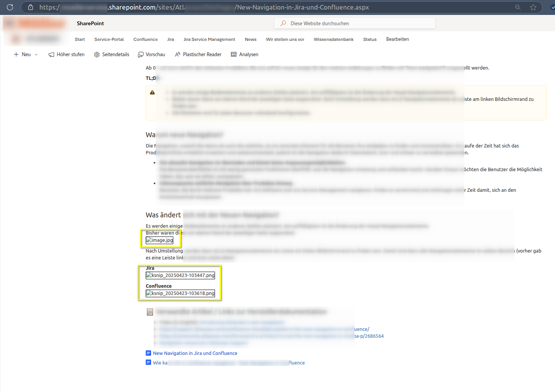Click the Höher stufen megaphone icon
555x392 pixels.
(x=51, y=55)
